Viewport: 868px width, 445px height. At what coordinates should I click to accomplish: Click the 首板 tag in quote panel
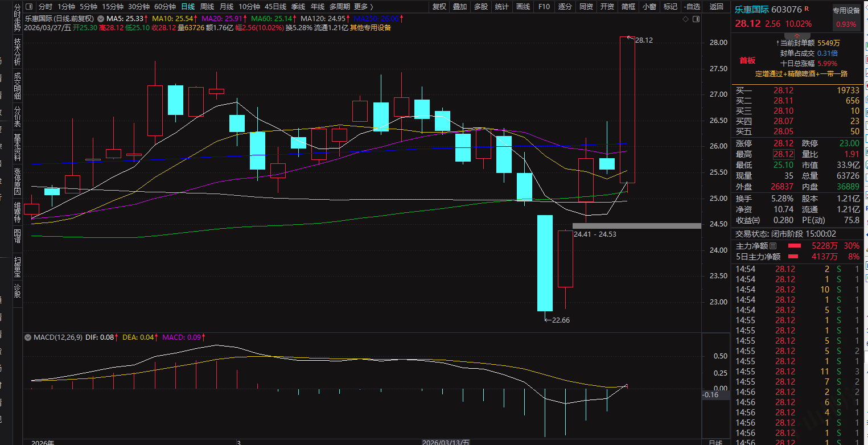point(747,61)
